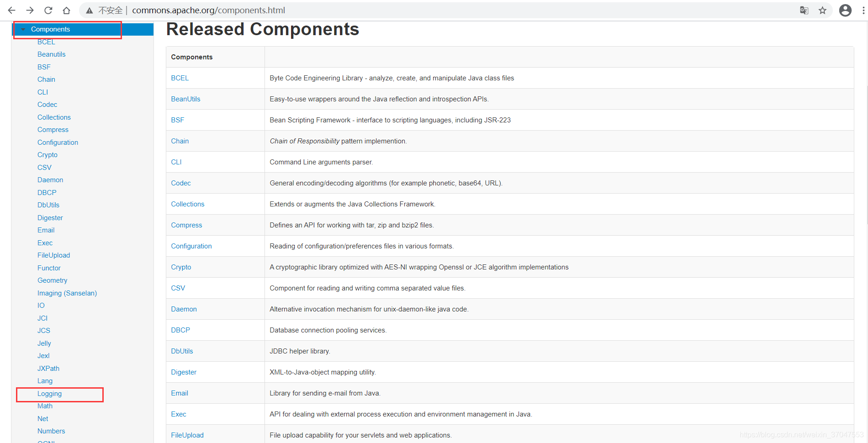Select Imaging (Sanselan) in the sidebar
Image resolution: width=868 pixels, height=443 pixels.
point(67,293)
